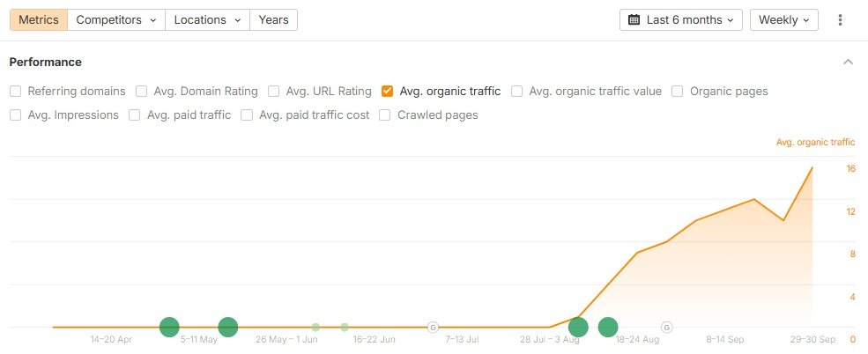The image size is (868, 354).
Task: Click the large green marker near 5–11 May
Action: pyautogui.click(x=169, y=327)
